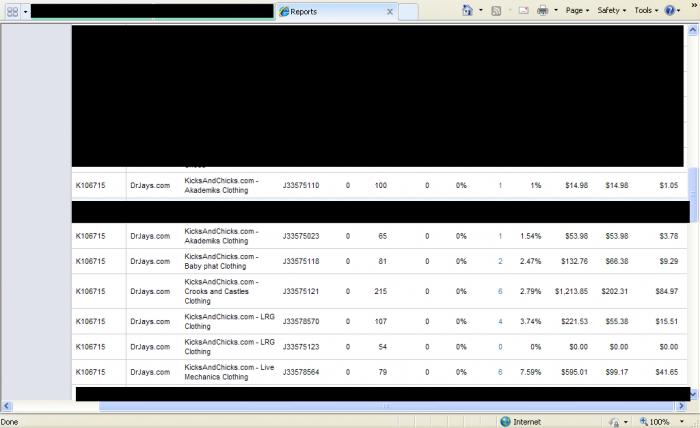The height and width of the screenshot is (428, 700).
Task: Open the Page menu
Action: click(577, 10)
